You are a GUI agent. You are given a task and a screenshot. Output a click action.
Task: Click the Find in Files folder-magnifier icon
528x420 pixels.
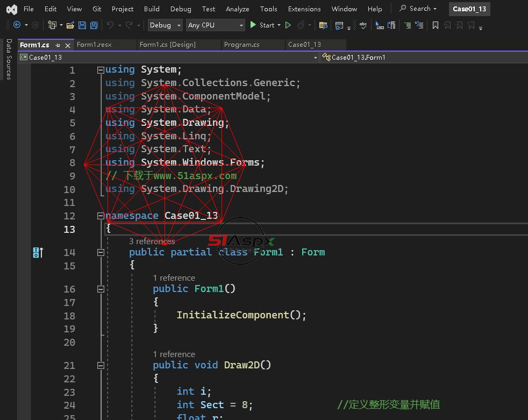point(323,25)
